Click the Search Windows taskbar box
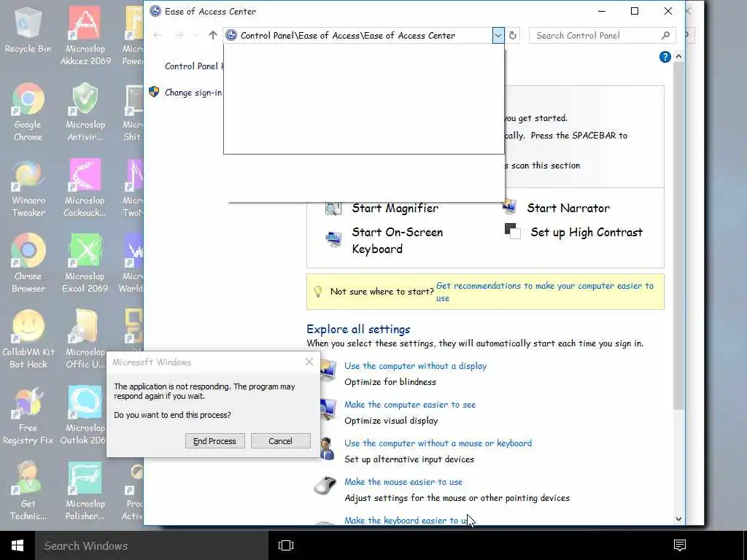The height and width of the screenshot is (560, 747). click(x=152, y=545)
